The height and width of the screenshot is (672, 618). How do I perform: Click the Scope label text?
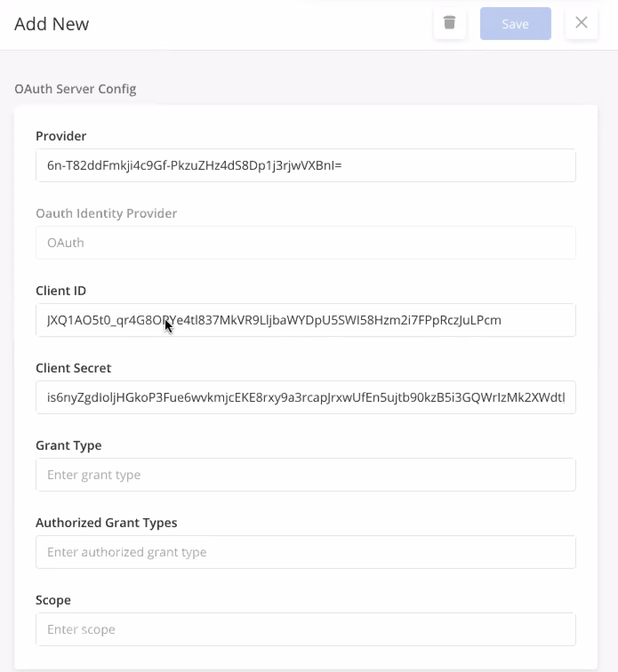click(x=53, y=600)
